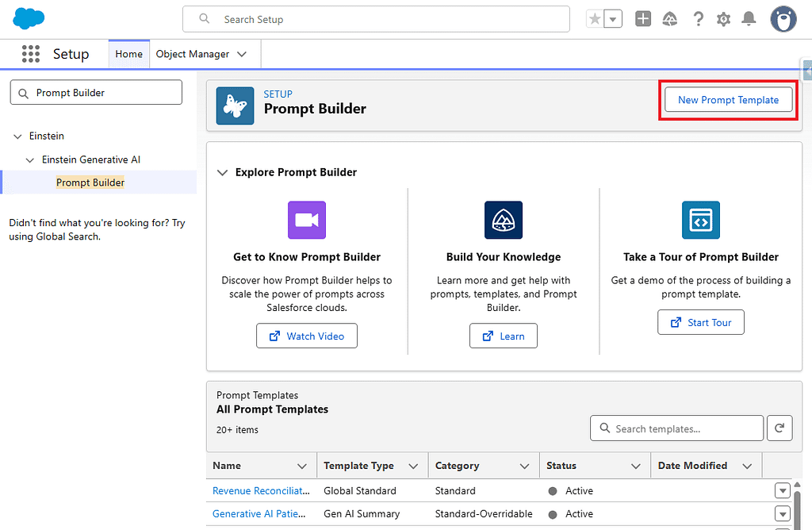Refresh the prompt templates list

(779, 428)
